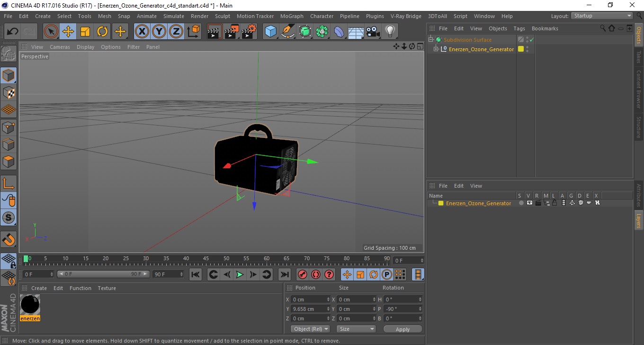Enable Axis mode
Image resolution: width=644 pixels, height=345 pixels.
pyautogui.click(x=9, y=183)
